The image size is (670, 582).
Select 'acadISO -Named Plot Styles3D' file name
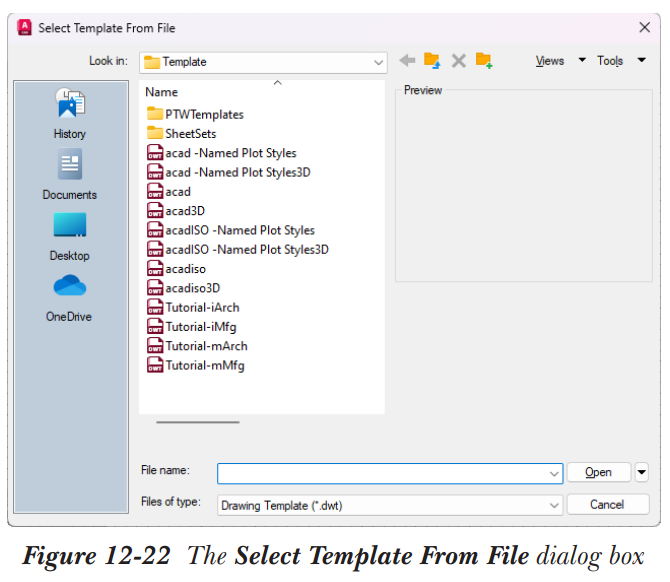[247, 250]
